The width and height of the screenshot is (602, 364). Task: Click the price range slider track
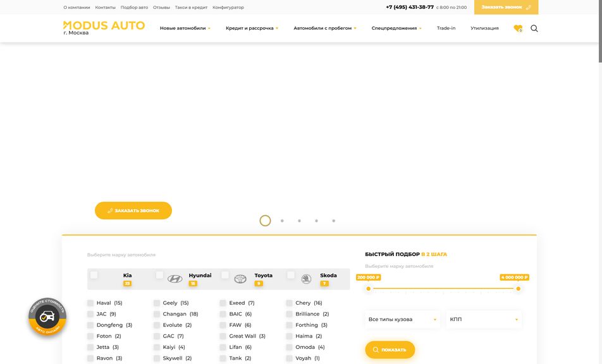pos(443,288)
